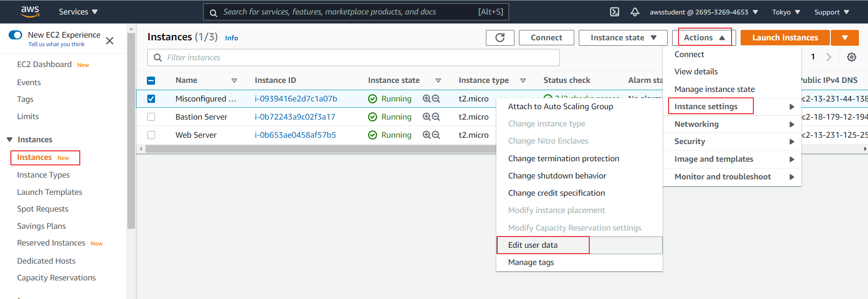Open the Info link beside Instances
Viewport: 868px width, 299px height.
tap(232, 38)
